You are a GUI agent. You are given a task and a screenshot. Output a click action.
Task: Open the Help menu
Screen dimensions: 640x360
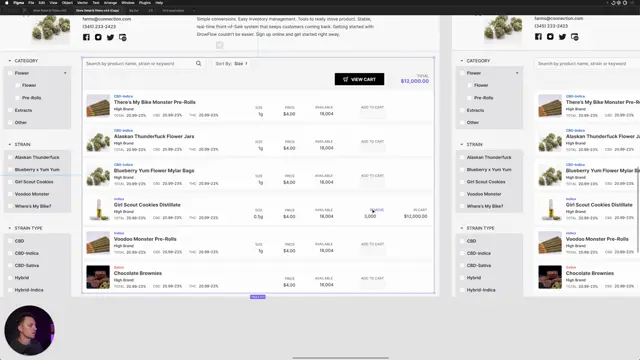point(159,3)
